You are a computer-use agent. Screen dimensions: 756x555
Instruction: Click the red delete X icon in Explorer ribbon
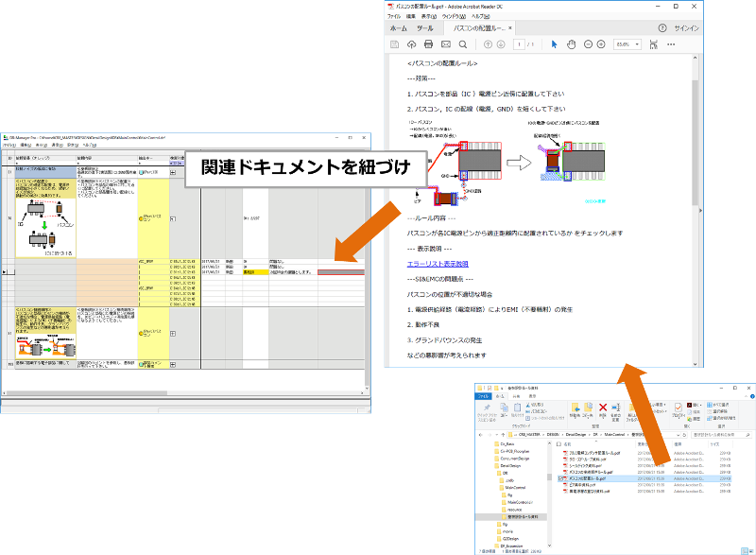pos(603,408)
